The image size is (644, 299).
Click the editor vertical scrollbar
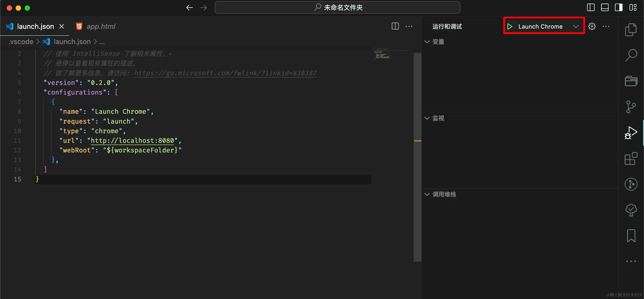417,157
